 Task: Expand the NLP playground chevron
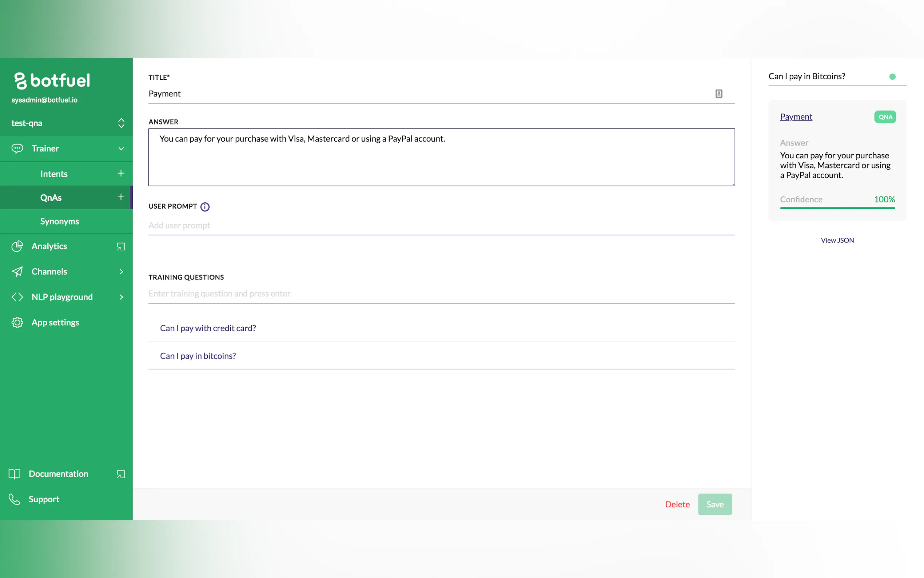point(121,297)
